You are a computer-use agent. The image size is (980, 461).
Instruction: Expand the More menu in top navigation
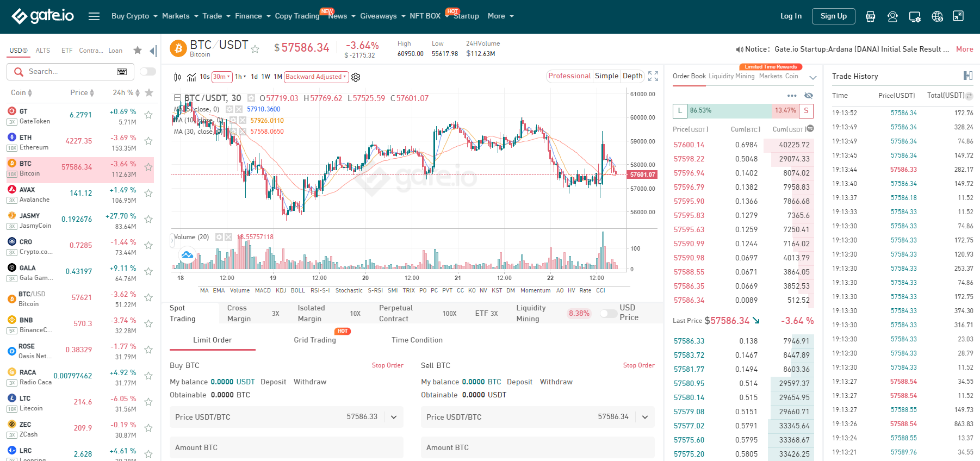pos(500,16)
